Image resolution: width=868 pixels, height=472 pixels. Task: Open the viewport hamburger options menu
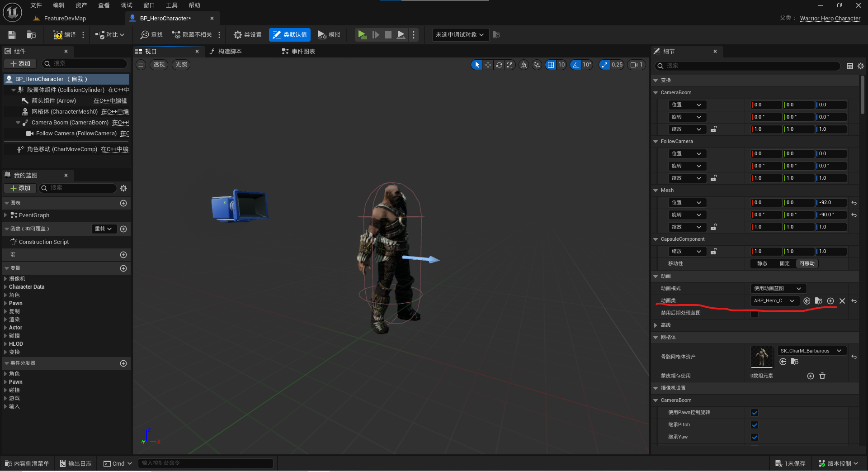click(141, 65)
